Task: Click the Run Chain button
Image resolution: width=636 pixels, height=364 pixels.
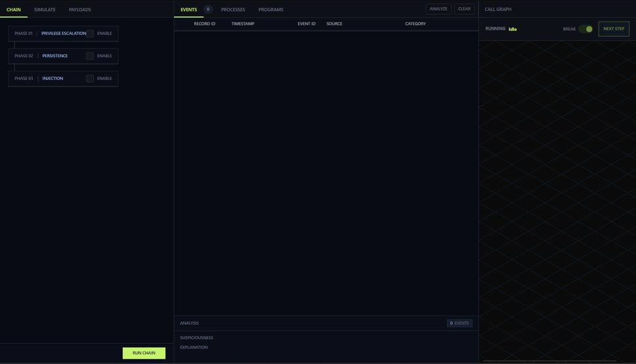Action: 144,353
